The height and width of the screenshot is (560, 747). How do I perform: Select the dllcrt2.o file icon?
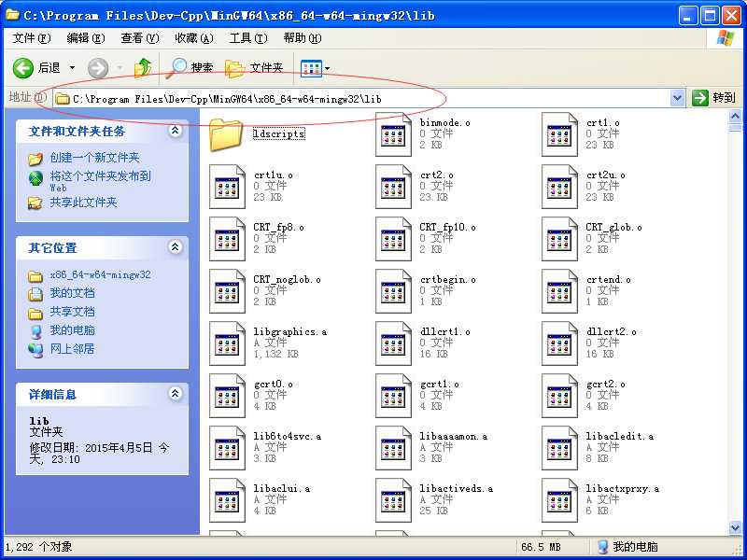coord(559,343)
